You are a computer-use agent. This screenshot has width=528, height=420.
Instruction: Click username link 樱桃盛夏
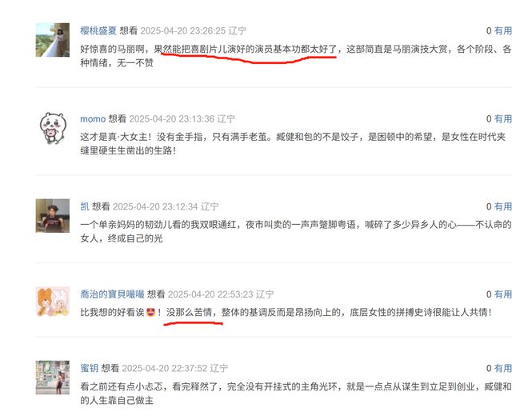98,30
